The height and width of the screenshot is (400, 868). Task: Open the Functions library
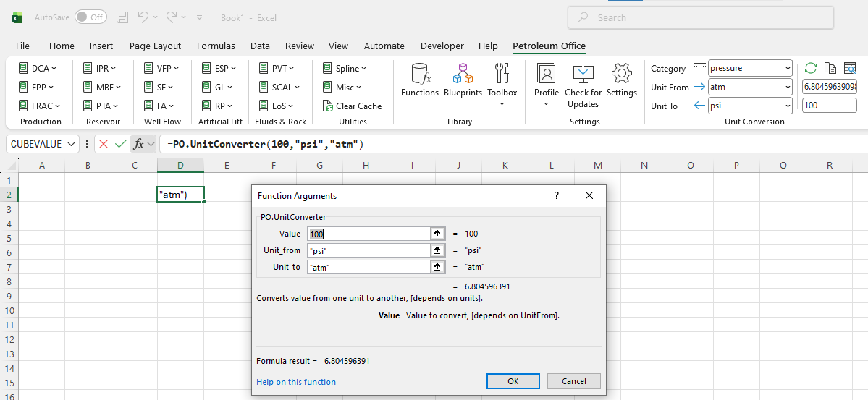click(420, 80)
